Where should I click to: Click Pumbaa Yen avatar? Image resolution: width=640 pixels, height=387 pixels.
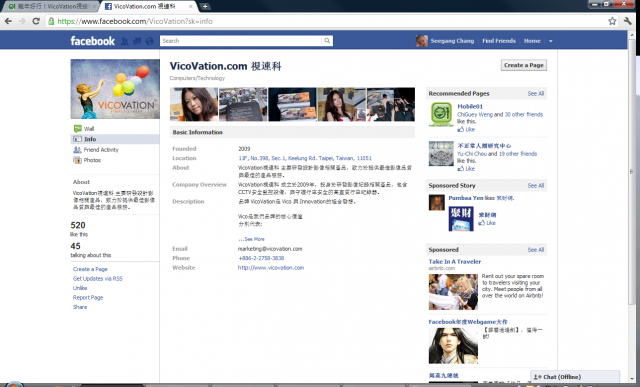436,202
